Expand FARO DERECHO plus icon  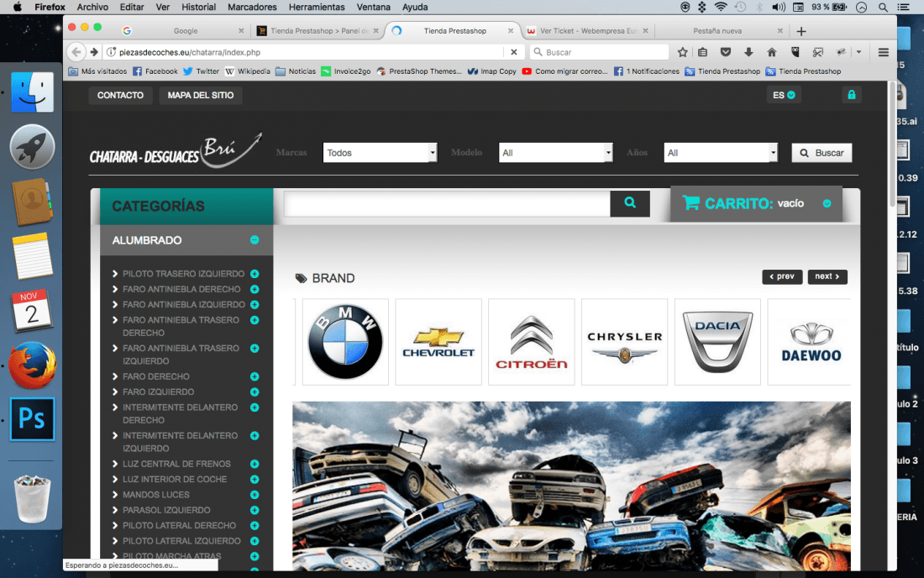255,376
